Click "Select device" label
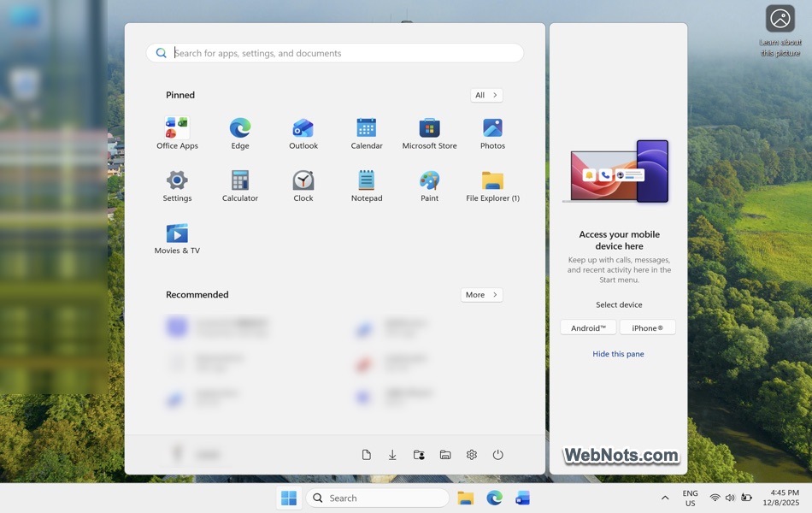 619,304
